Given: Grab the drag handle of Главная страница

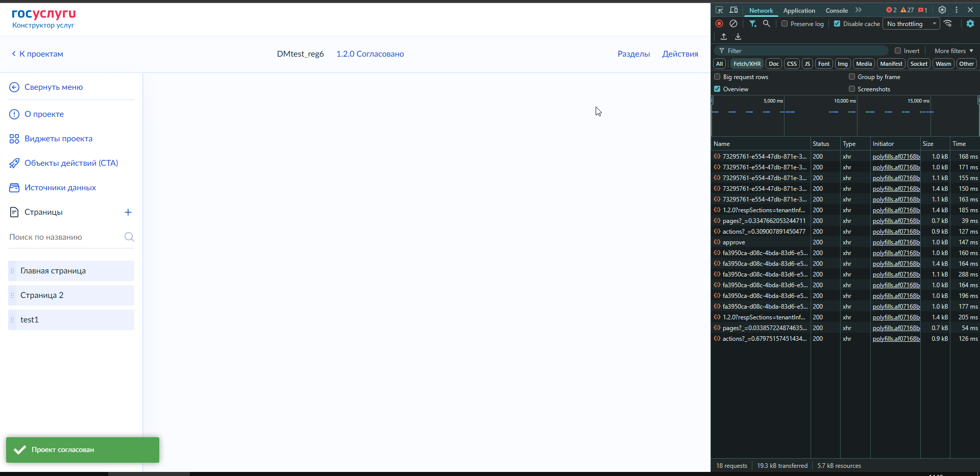Looking at the screenshot, I should pyautogui.click(x=12, y=271).
